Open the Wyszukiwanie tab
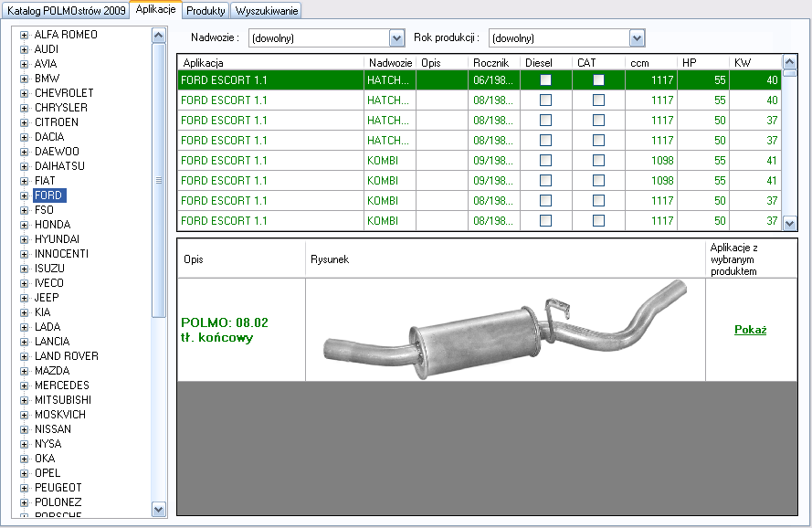The image size is (812, 528). pos(266,10)
